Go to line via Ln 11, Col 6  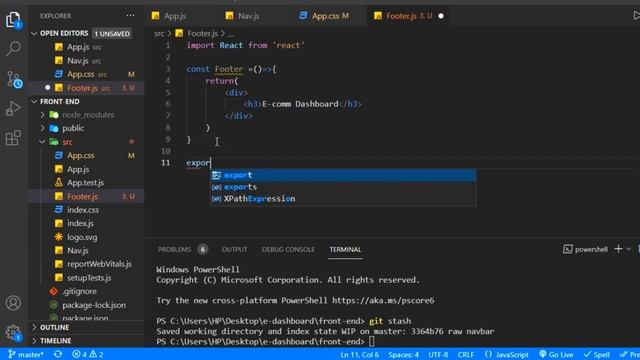[360, 354]
